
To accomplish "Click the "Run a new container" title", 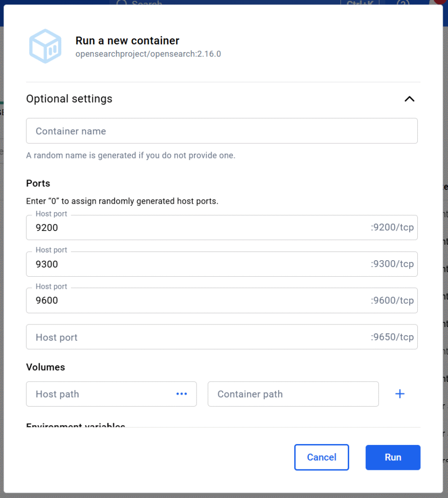I will 127,41.
